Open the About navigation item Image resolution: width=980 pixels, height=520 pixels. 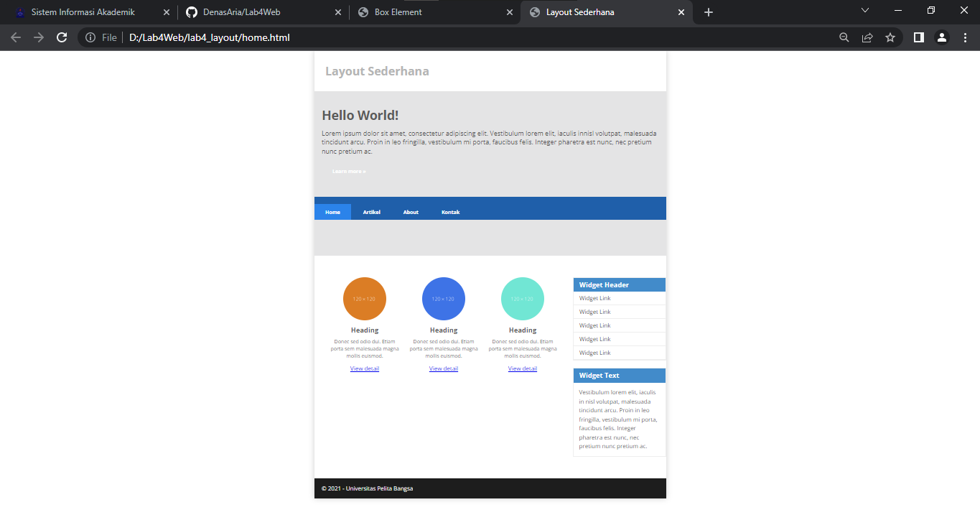(411, 212)
